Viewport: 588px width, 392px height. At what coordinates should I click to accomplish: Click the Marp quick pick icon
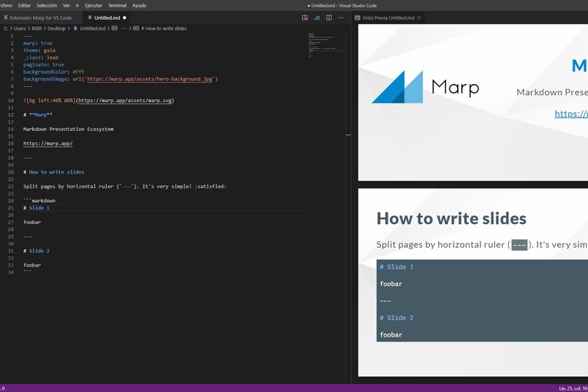click(x=317, y=17)
